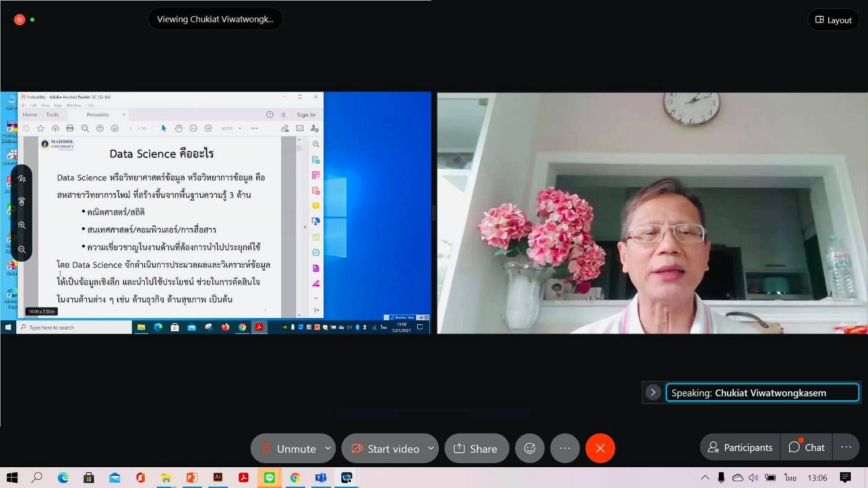This screenshot has height=488, width=868.
Task: Select the annotate pen tool on shared screen
Action: [x=22, y=179]
